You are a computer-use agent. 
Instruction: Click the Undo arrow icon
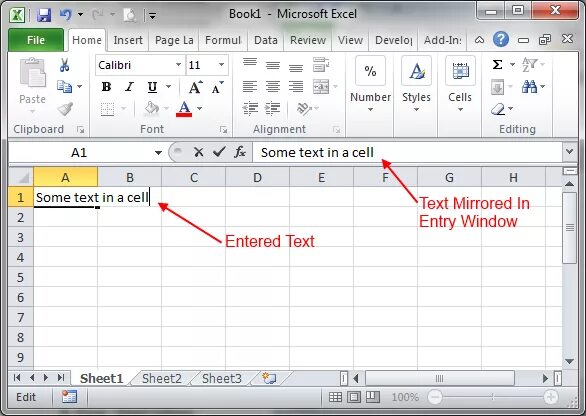[65, 15]
